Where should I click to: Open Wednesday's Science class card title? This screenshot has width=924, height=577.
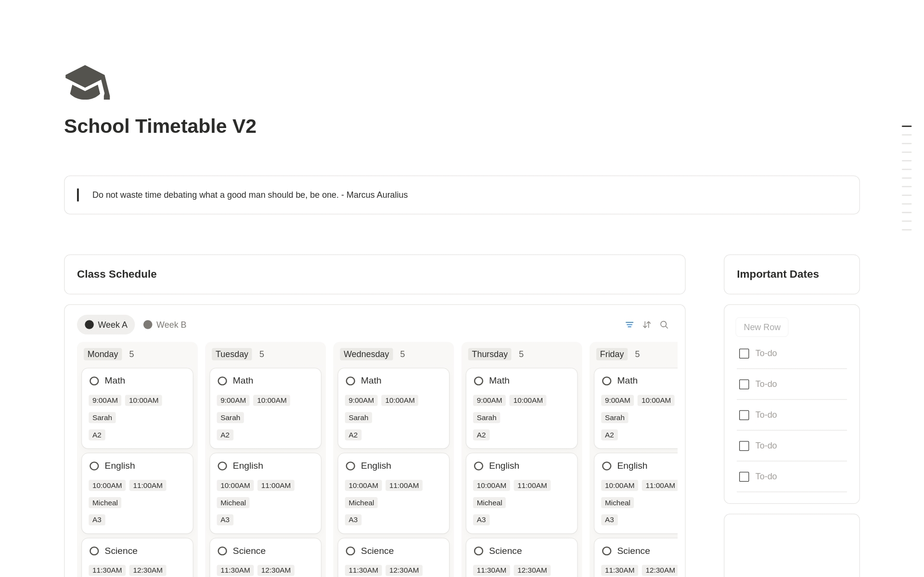pos(377,551)
